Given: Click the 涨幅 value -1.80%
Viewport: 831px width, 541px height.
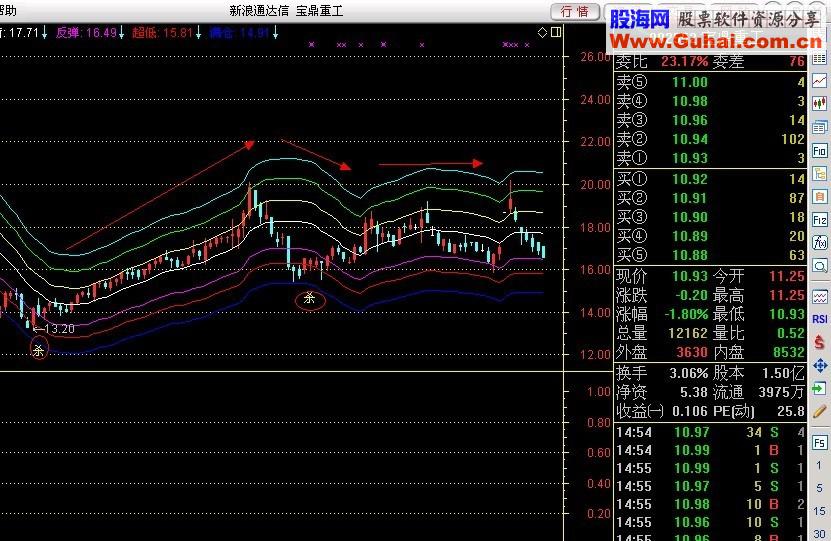Looking at the screenshot, I should point(686,314).
